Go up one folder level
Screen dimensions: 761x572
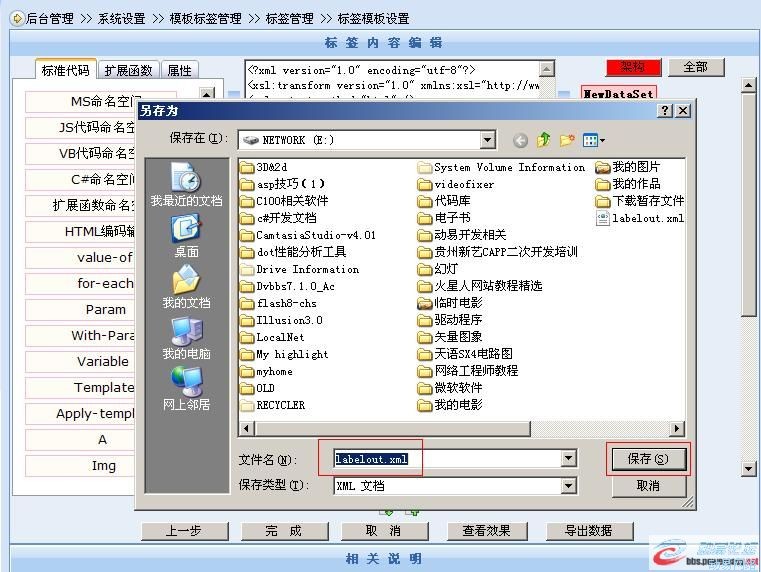pos(544,141)
